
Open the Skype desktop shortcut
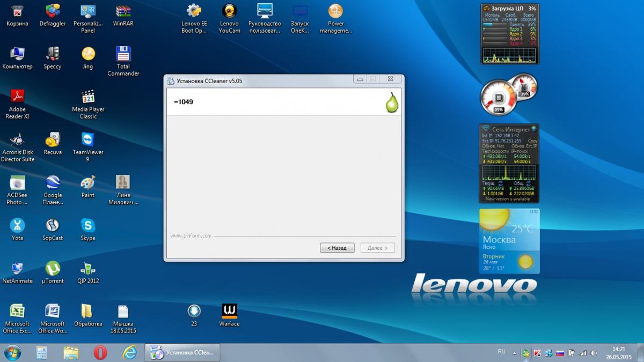coord(88,226)
